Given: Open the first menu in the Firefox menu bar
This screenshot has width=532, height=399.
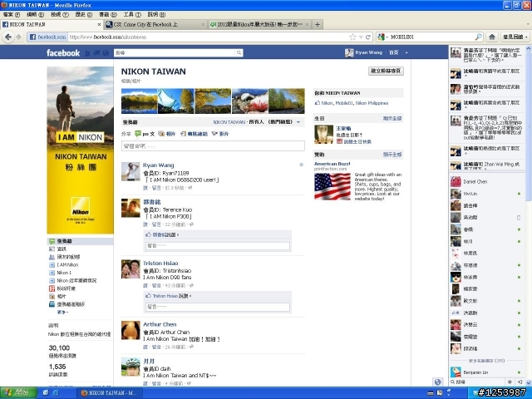Looking at the screenshot, I should click(x=11, y=15).
